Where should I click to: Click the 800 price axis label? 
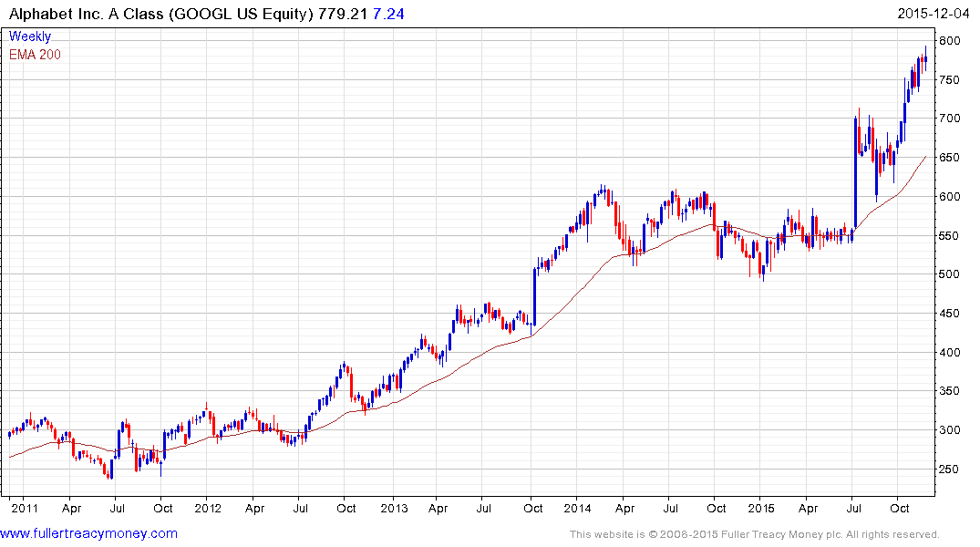(949, 41)
